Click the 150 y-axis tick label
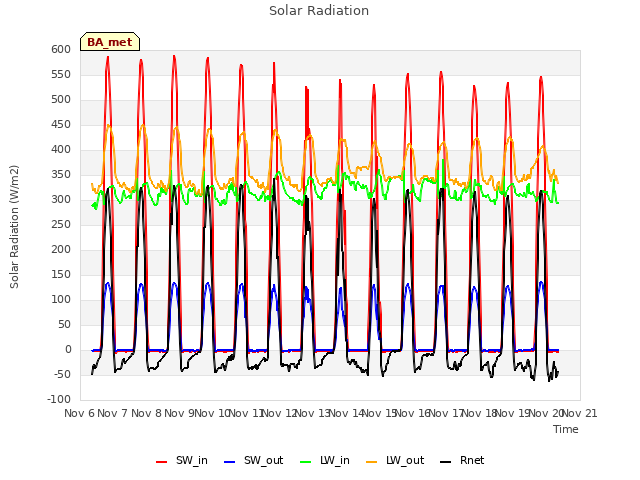The height and width of the screenshot is (480, 640). click(61, 275)
